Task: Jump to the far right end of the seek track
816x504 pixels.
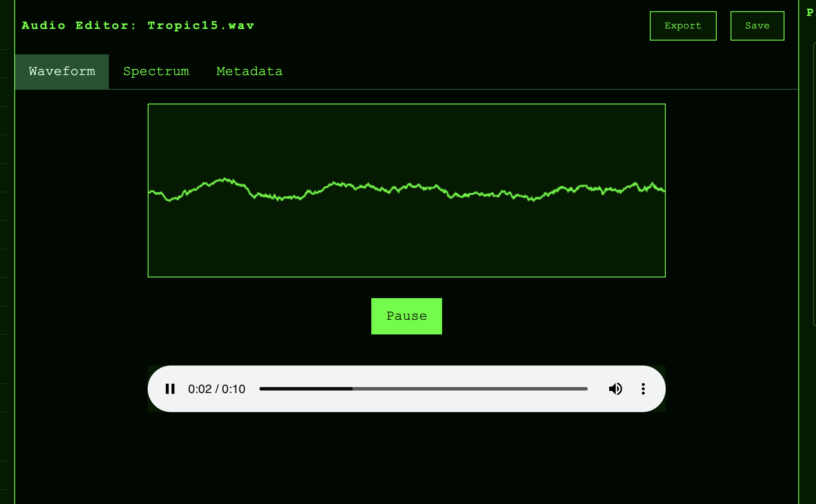Action: [x=586, y=389]
